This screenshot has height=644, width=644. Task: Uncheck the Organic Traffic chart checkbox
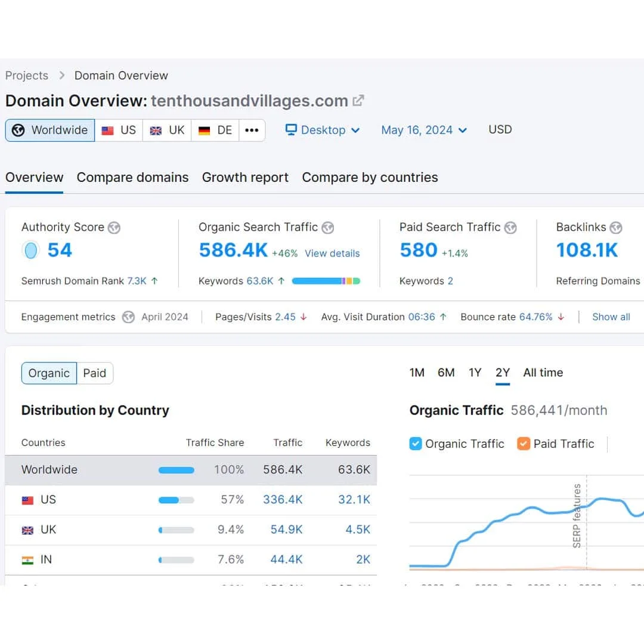(x=416, y=444)
